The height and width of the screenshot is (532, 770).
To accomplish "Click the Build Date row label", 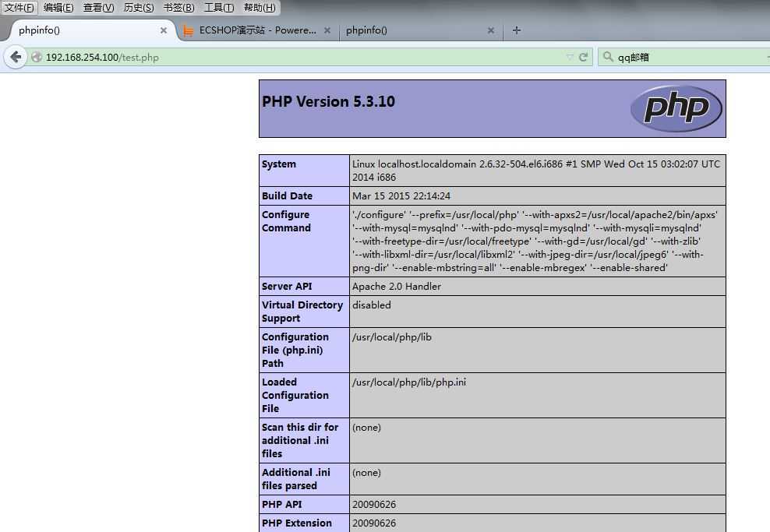I will [288, 196].
